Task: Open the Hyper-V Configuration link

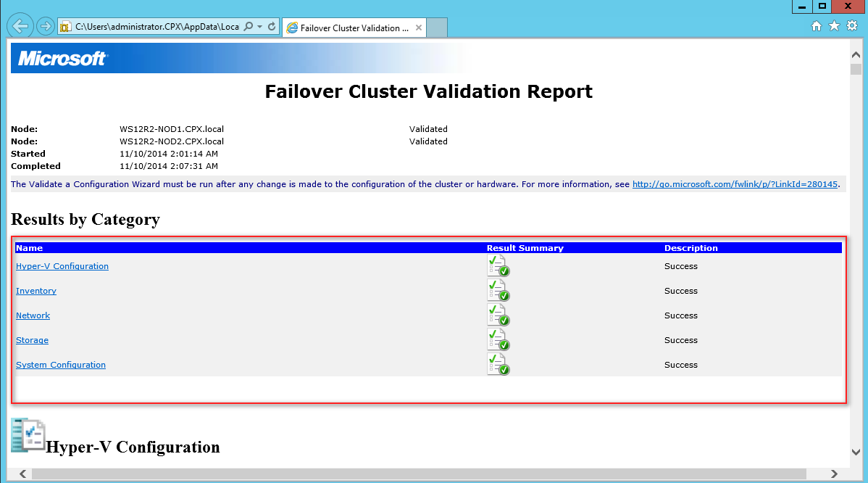Action: [62, 266]
